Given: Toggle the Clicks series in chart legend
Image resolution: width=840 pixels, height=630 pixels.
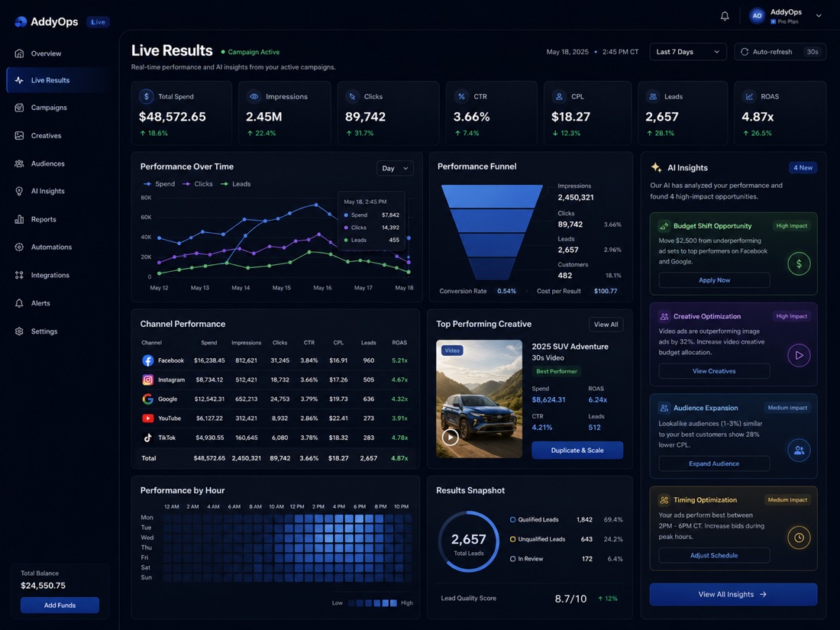Looking at the screenshot, I should coord(198,184).
